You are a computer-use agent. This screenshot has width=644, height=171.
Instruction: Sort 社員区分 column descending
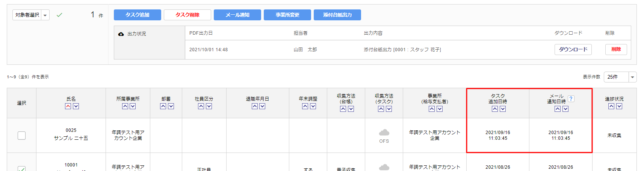click(x=209, y=106)
